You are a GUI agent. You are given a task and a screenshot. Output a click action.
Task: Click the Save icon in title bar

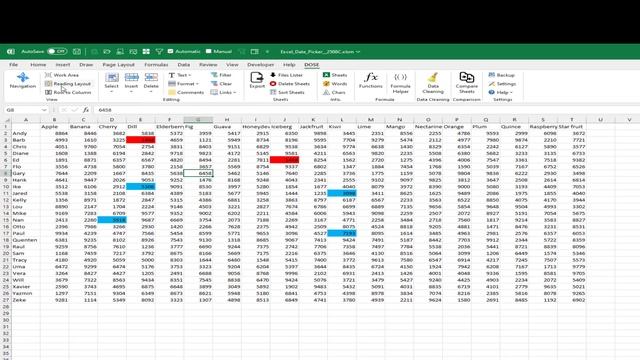click(77, 51)
